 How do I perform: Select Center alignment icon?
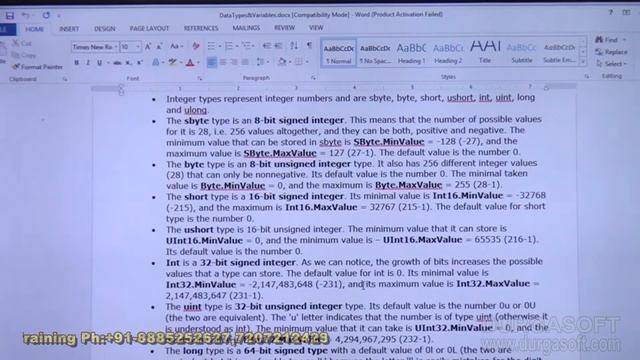click(x=223, y=62)
